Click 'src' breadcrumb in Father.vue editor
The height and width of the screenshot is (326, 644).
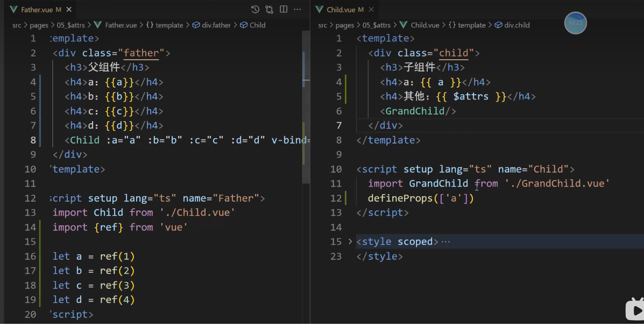coord(17,25)
